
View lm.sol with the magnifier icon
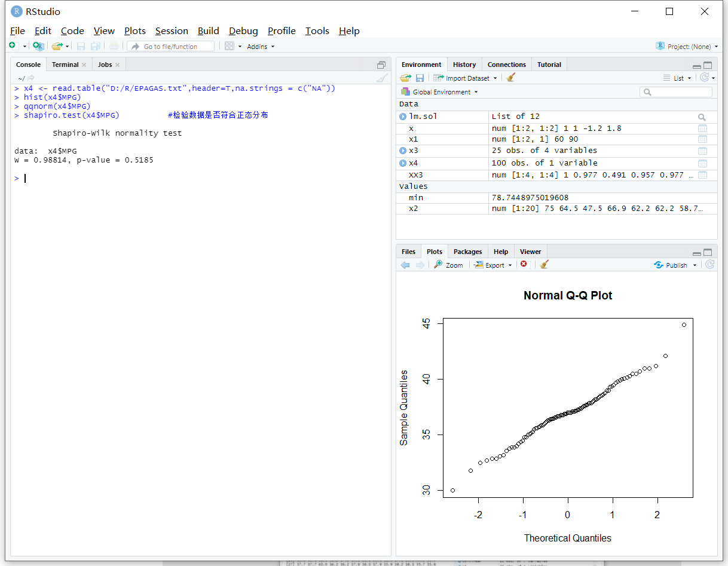tap(702, 117)
